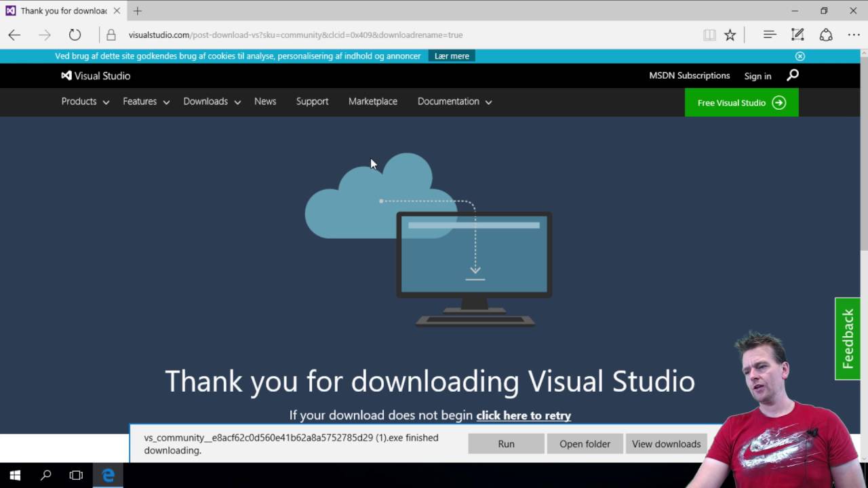This screenshot has width=868, height=488.
Task: Open taskbar search magnifier
Action: coord(45,475)
